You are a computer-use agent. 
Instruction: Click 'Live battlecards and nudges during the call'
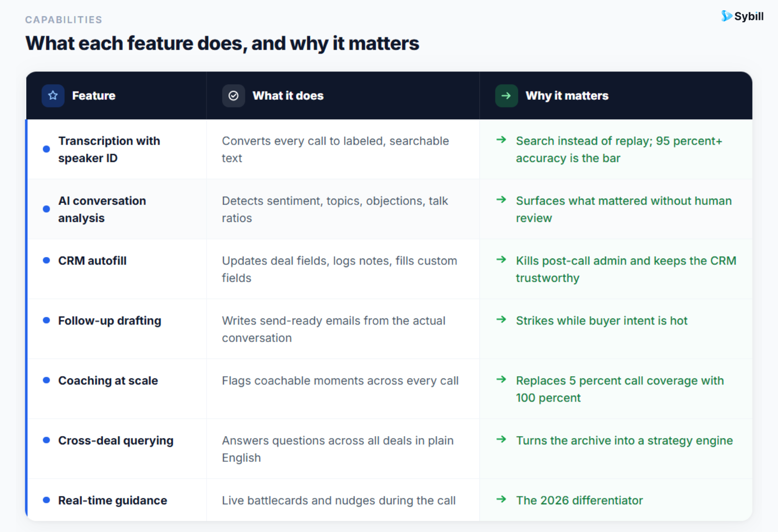click(339, 500)
